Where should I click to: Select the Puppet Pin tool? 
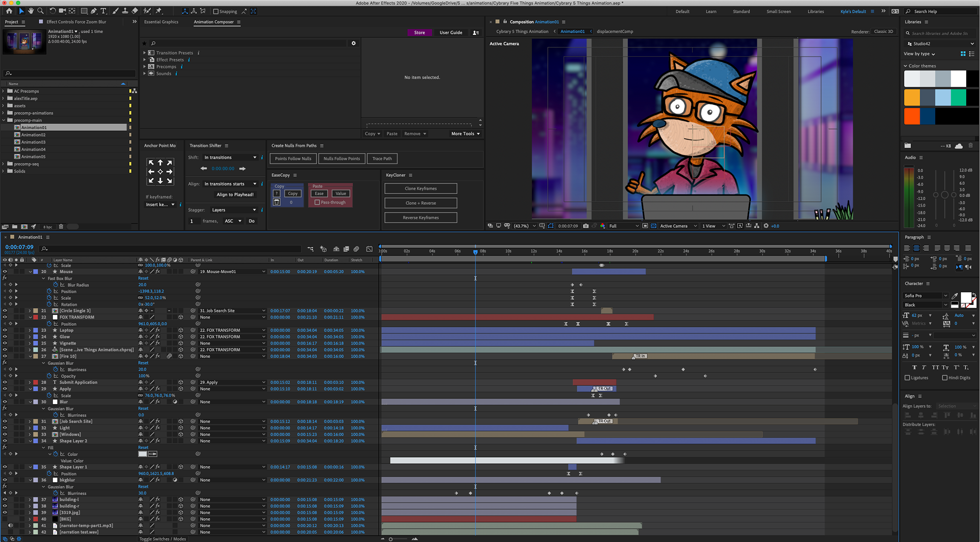point(159,11)
